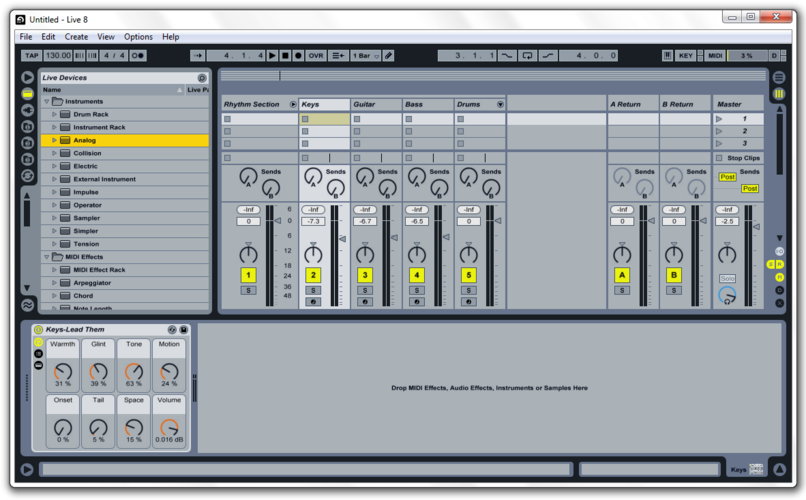Click Master headphone cue volume knob
The height and width of the screenshot is (500, 806).
[x=727, y=295]
